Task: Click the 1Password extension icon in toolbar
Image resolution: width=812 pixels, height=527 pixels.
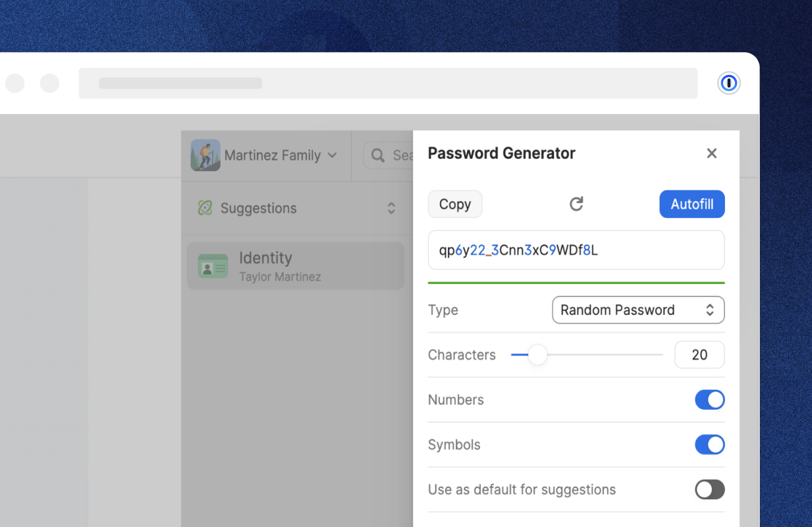Action: click(x=728, y=83)
